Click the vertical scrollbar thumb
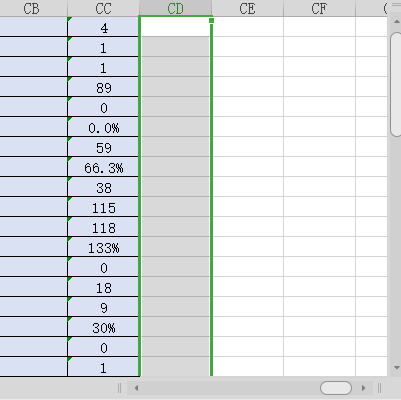The height and width of the screenshot is (400, 401). 396,84
